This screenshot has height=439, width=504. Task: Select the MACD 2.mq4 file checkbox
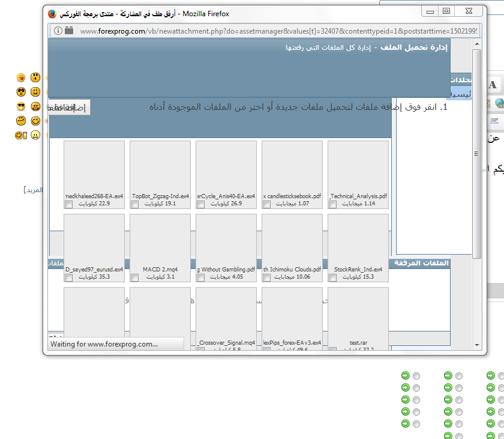pos(134,278)
